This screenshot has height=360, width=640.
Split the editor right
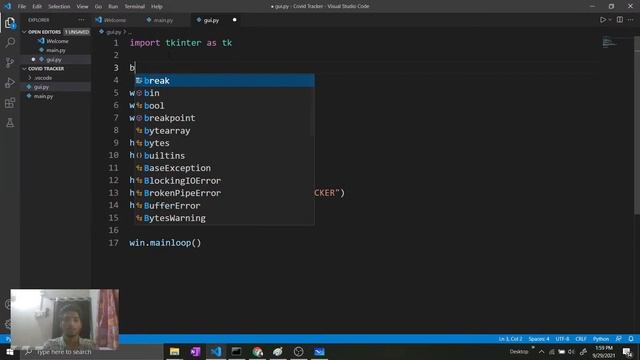(620, 20)
